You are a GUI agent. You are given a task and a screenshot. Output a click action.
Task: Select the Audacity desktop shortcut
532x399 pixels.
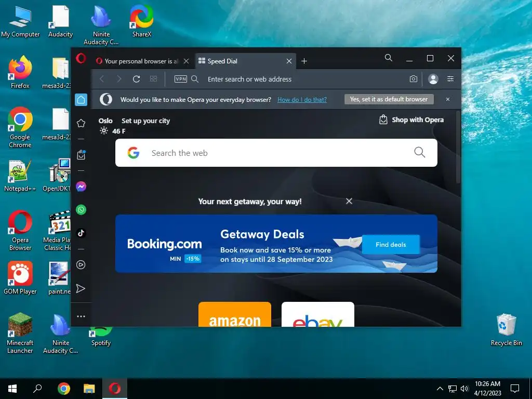(x=60, y=21)
